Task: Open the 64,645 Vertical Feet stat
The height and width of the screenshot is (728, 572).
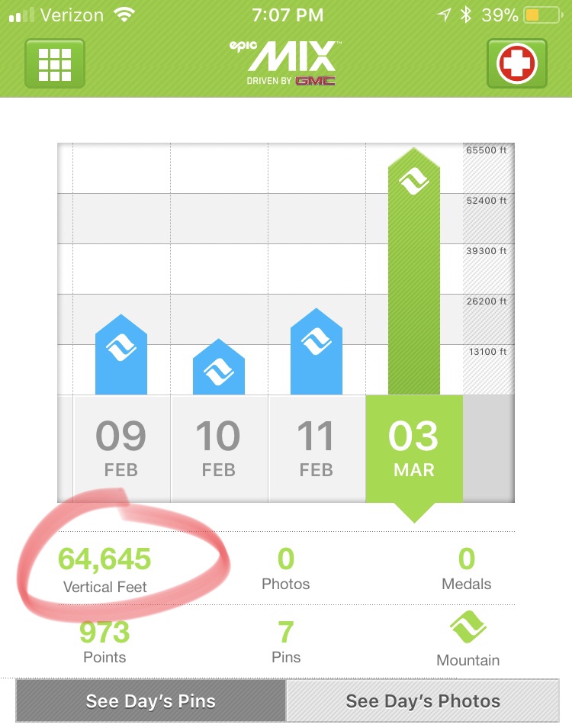Action: (104, 570)
